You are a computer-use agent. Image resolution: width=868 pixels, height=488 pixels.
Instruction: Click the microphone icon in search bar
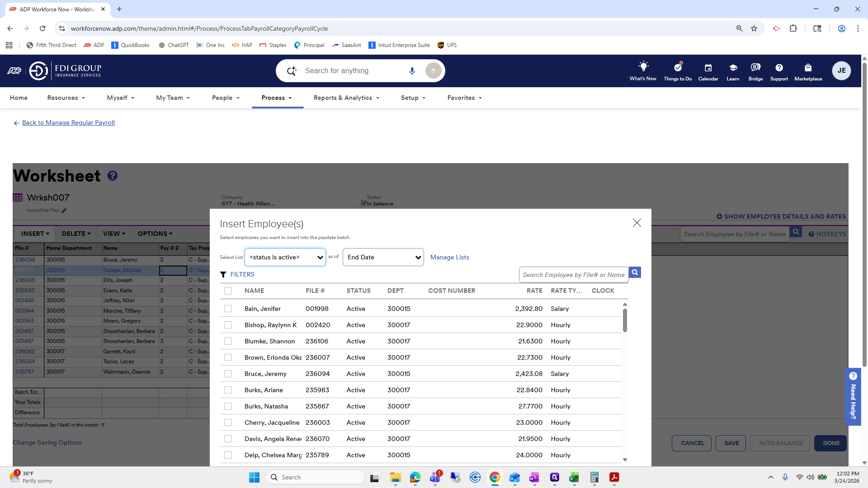point(412,71)
